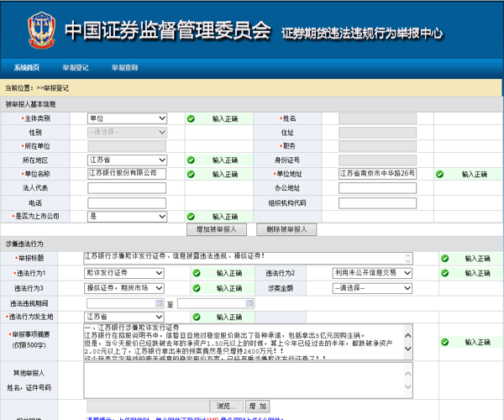Click 涉嫌违法行为 section header
The image size is (504, 420).
[24, 244]
